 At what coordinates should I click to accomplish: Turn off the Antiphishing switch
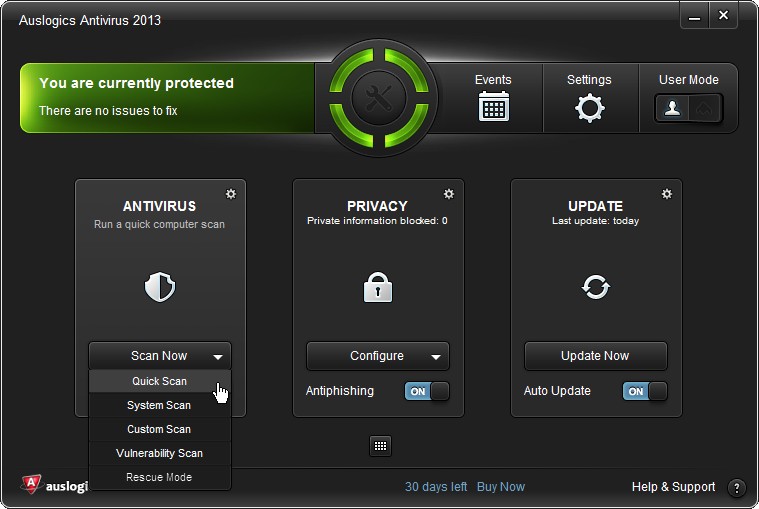click(x=427, y=391)
